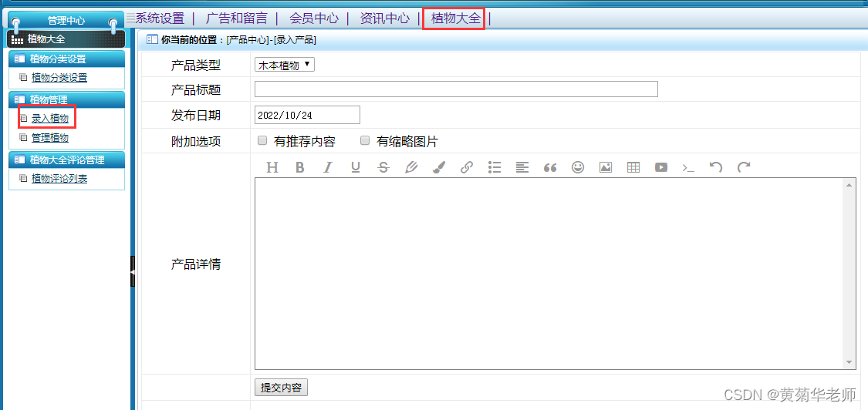Toggle Bold formatting in editor toolbar
868x410 pixels.
pos(300,167)
